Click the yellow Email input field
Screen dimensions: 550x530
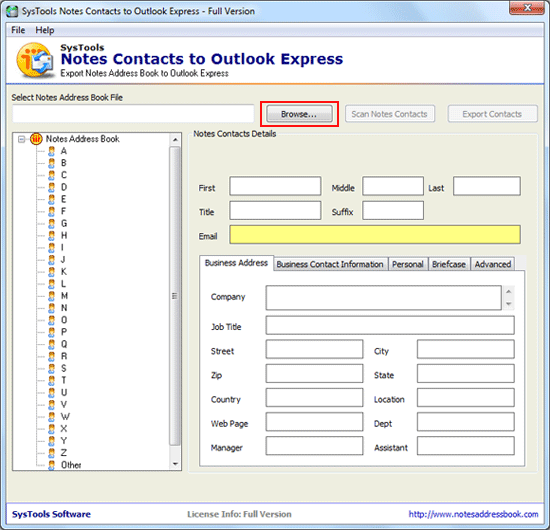point(375,235)
